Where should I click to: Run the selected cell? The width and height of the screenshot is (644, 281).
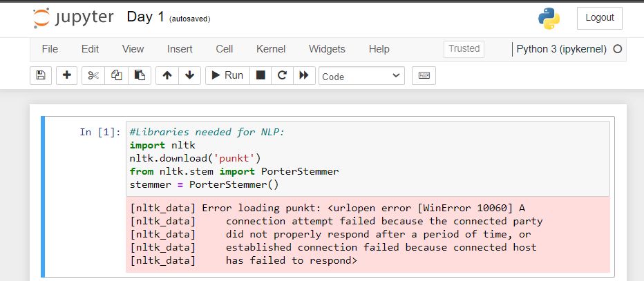click(x=227, y=75)
